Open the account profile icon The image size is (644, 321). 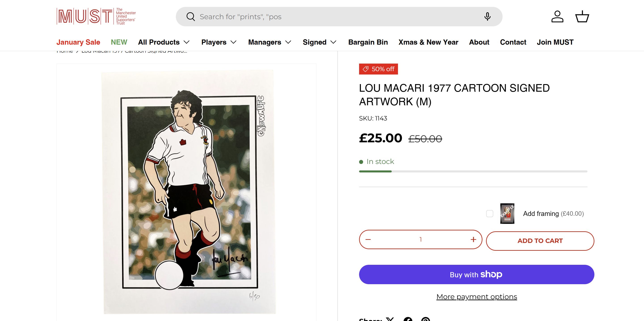click(557, 17)
